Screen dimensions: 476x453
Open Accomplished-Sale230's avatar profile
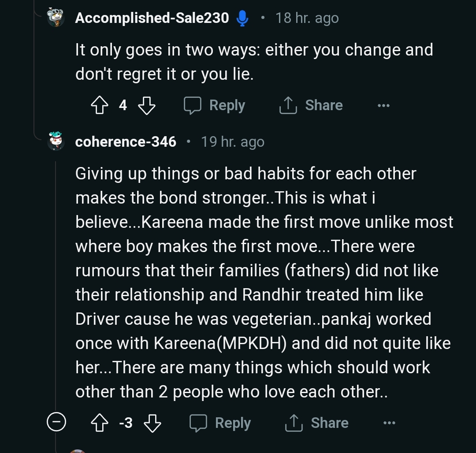[56, 18]
